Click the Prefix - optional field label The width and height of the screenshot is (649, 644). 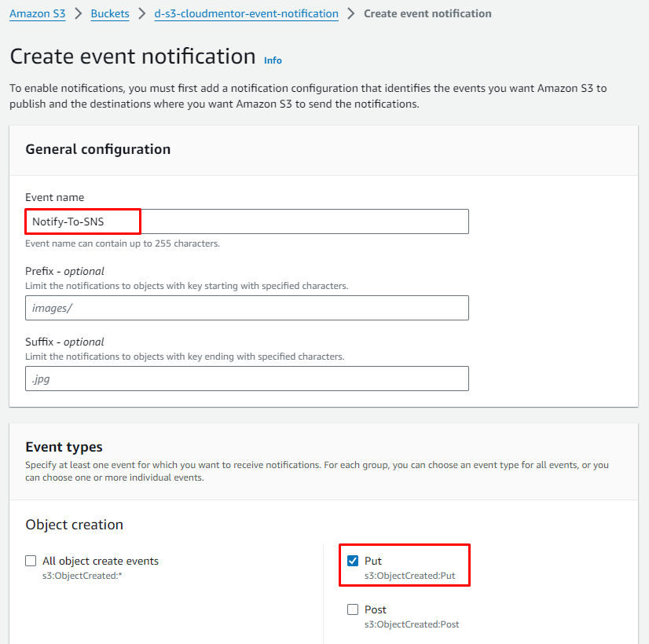(64, 271)
